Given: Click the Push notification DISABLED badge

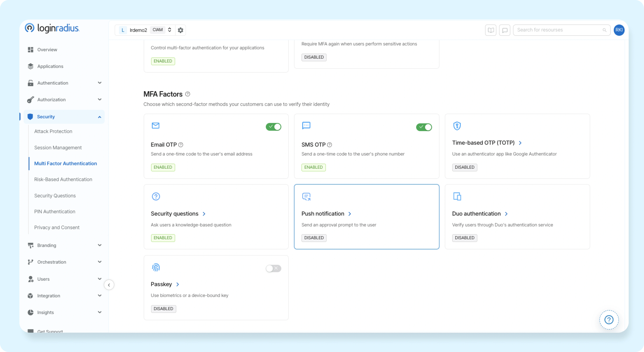Looking at the screenshot, I should [314, 238].
